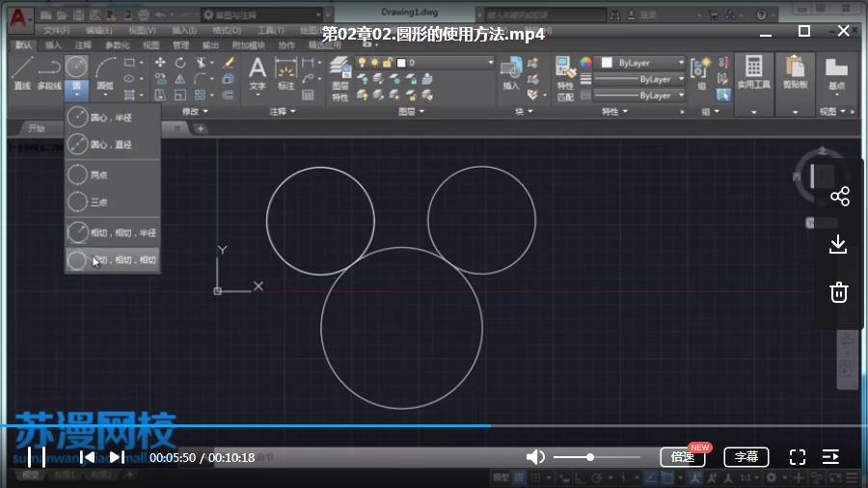Viewport: 868px width, 488px height.
Task: Toggle video fullscreen mode
Action: [798, 457]
